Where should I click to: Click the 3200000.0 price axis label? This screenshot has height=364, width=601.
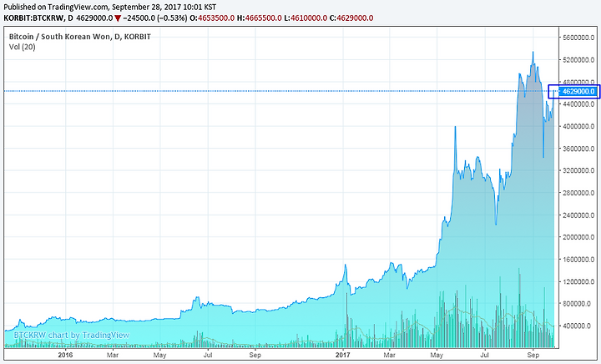click(578, 170)
